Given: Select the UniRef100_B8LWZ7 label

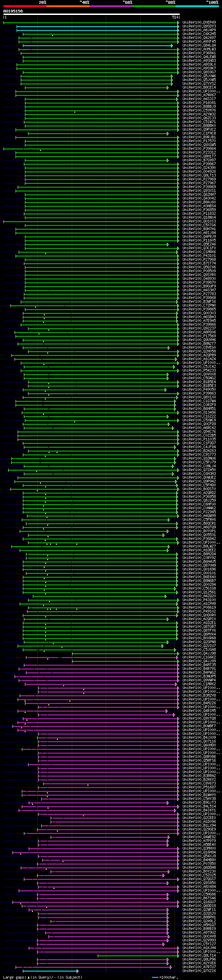Looking at the screenshot, I should click(x=199, y=546).
